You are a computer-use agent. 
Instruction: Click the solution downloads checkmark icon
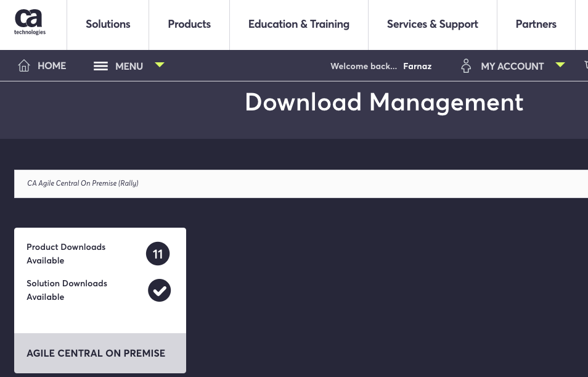(x=160, y=290)
